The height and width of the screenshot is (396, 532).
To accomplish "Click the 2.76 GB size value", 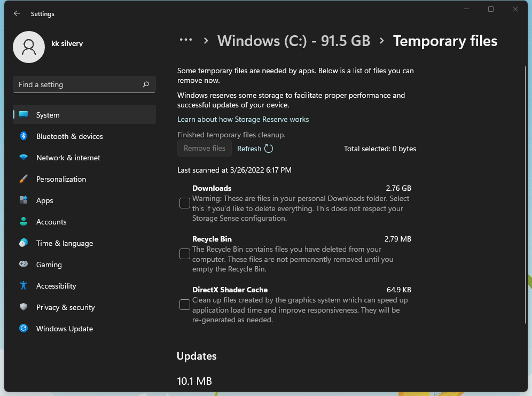I will coord(398,188).
